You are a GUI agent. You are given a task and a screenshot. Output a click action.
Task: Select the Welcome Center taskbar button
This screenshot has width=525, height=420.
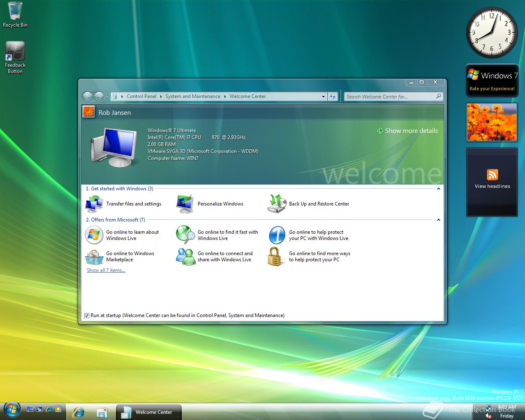(149, 412)
